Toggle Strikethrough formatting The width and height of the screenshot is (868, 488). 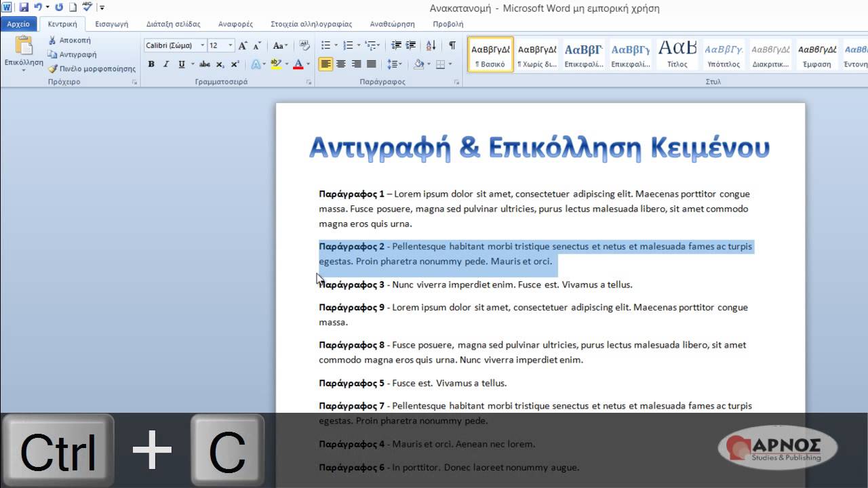click(205, 64)
